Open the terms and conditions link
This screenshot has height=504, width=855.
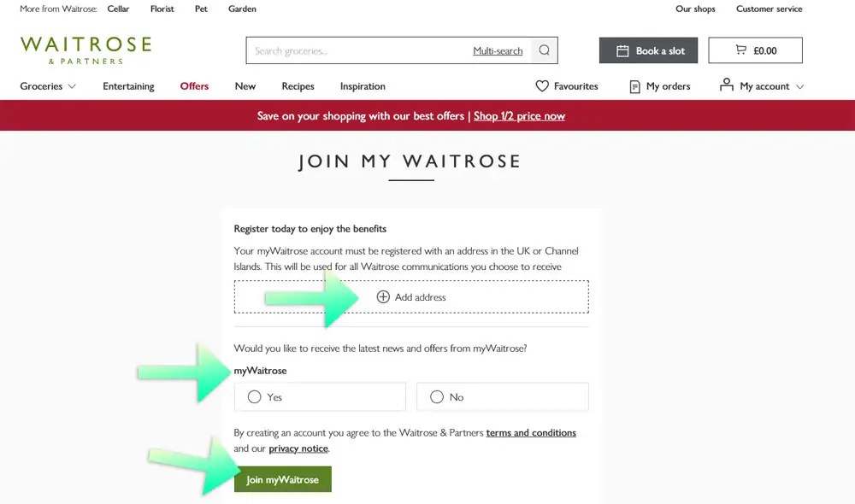pyautogui.click(x=530, y=432)
